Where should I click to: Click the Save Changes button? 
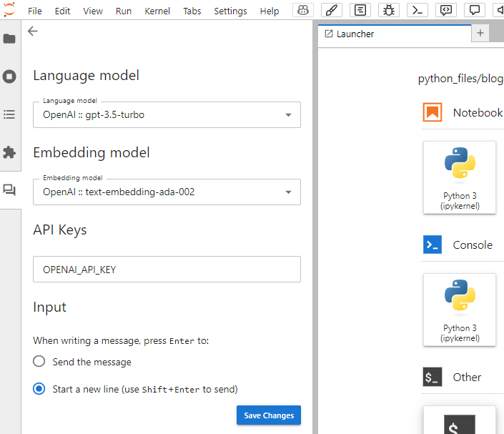[x=269, y=415]
